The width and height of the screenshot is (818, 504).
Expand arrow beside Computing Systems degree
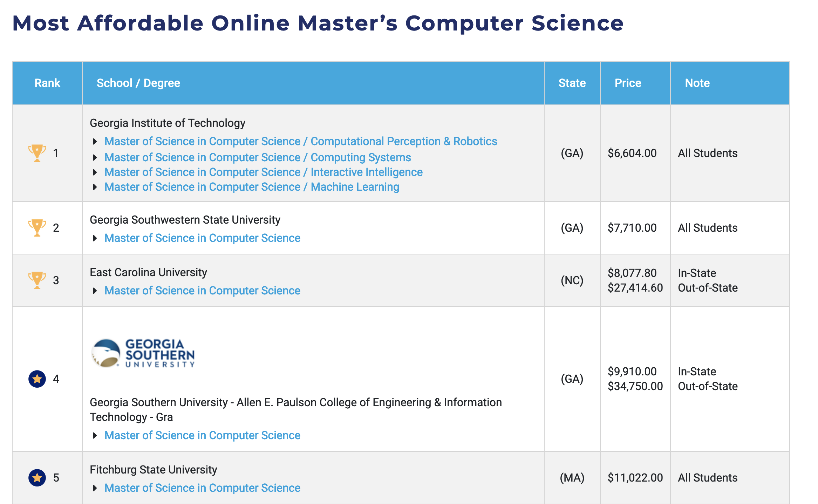point(95,158)
